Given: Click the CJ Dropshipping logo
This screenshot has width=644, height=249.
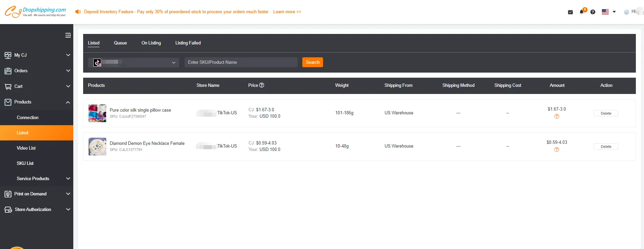Looking at the screenshot, I should coord(35,12).
